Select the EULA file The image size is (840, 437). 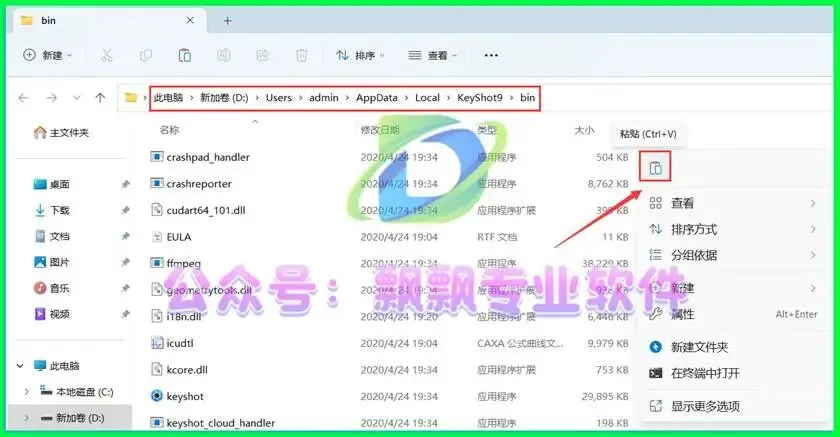(x=171, y=237)
